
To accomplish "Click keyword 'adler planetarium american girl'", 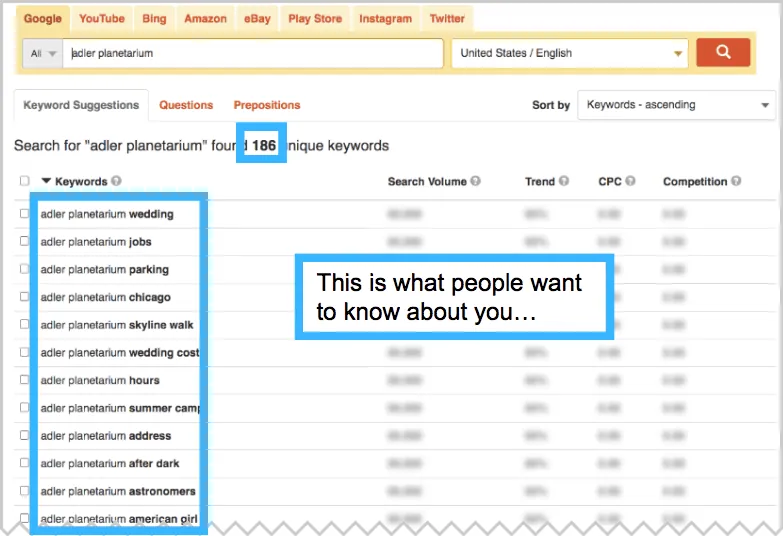I will [119, 519].
